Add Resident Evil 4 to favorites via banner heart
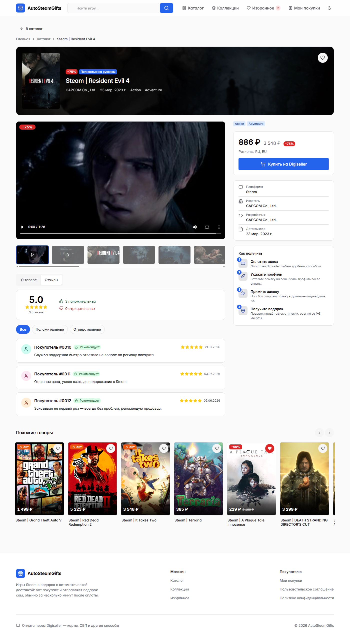350x644 pixels. click(322, 58)
